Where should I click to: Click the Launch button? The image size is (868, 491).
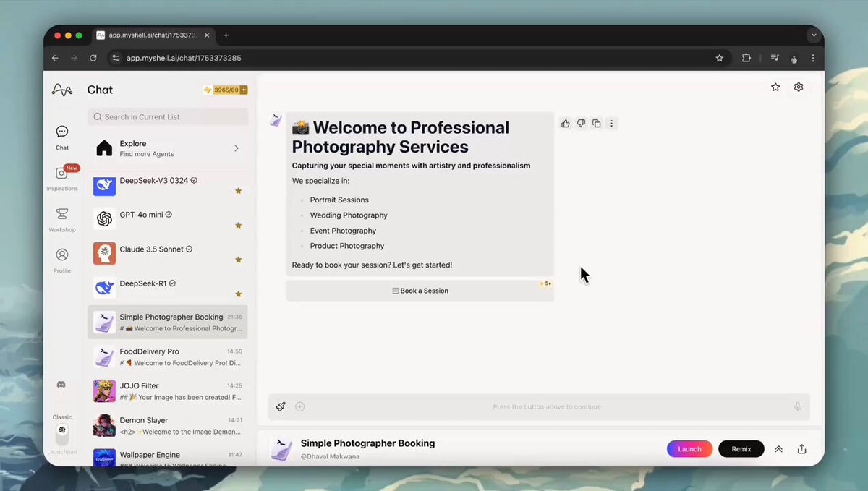coord(689,449)
